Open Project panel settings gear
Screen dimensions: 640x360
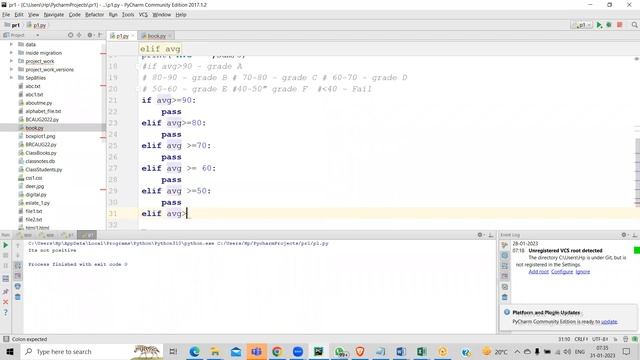point(90,35)
